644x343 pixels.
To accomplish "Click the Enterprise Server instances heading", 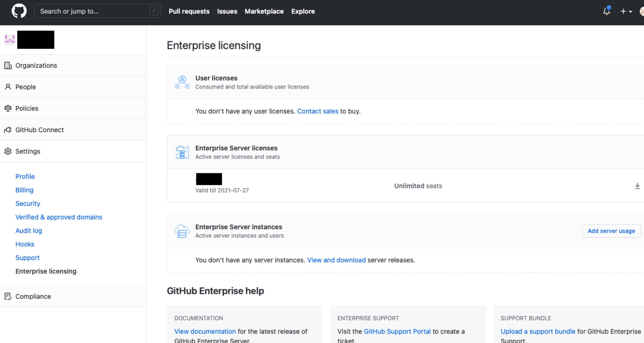I will pyautogui.click(x=238, y=227).
